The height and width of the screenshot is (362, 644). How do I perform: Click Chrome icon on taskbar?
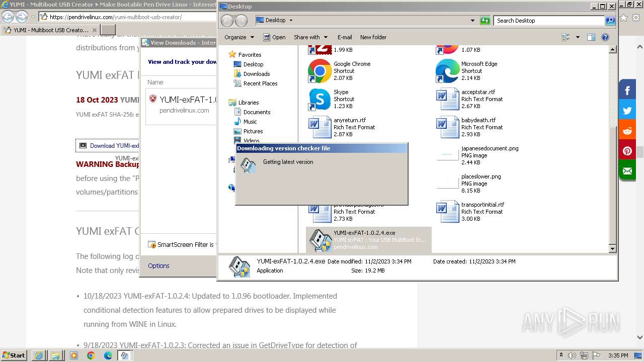click(91, 355)
